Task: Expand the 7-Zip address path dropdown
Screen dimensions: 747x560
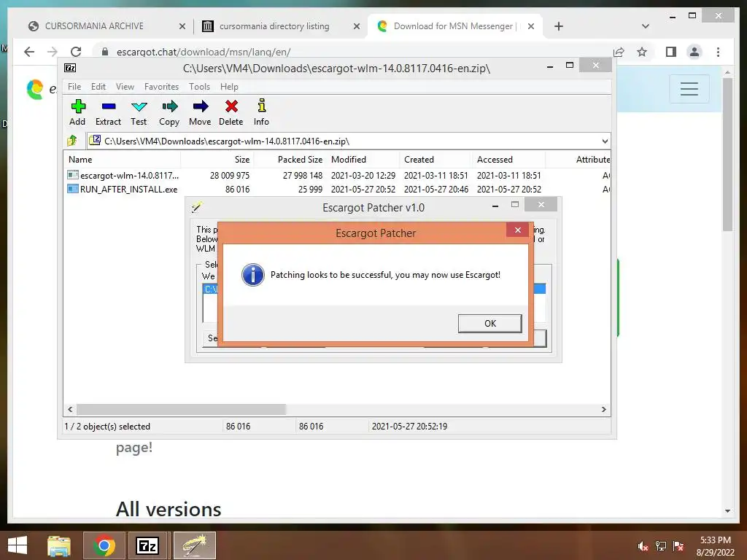Action: [605, 141]
